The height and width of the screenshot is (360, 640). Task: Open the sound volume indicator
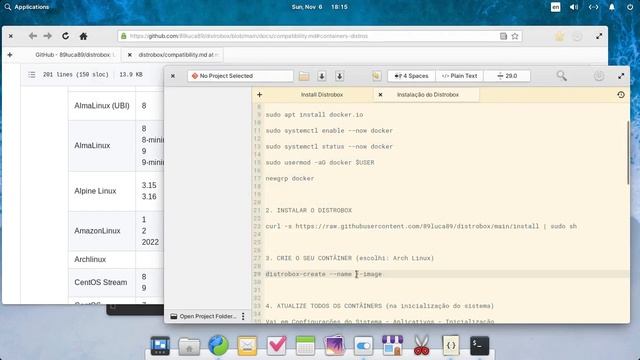[x=574, y=7]
